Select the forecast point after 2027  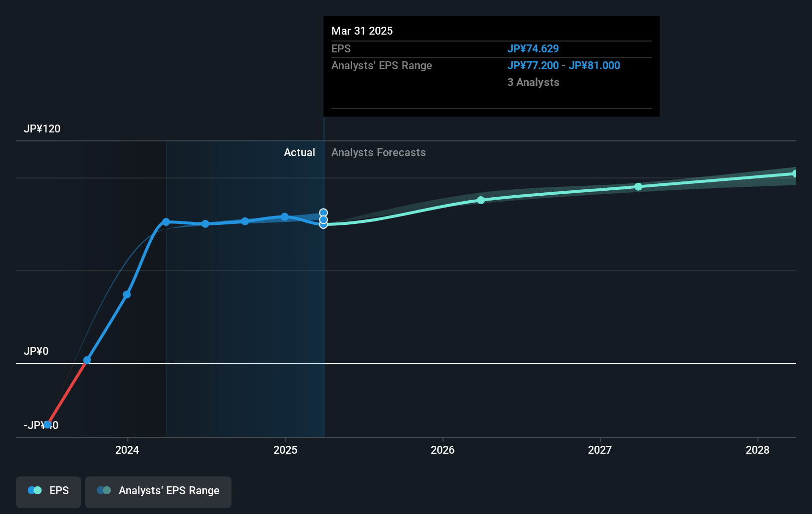click(638, 186)
